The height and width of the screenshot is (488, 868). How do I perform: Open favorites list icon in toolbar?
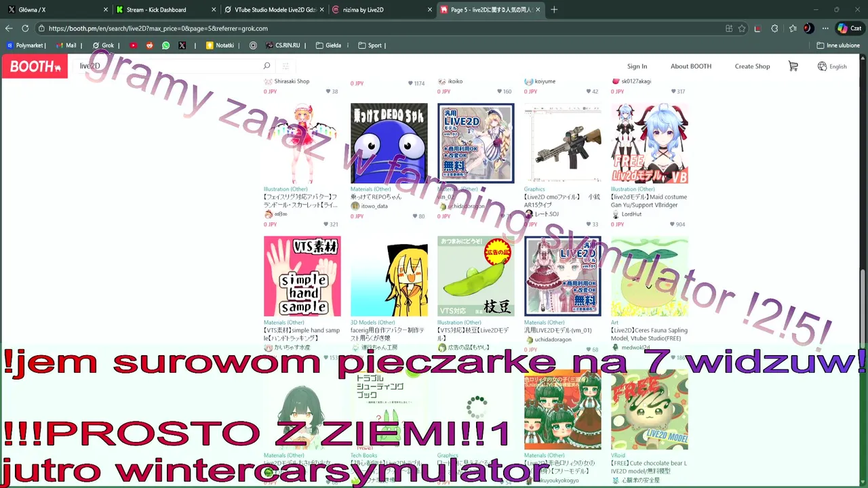[x=793, y=28]
